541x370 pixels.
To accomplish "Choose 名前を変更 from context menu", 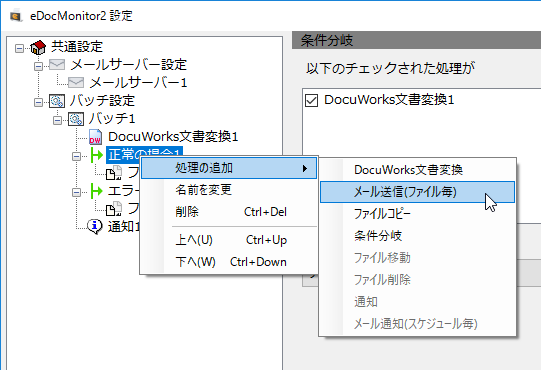I will coord(229,190).
